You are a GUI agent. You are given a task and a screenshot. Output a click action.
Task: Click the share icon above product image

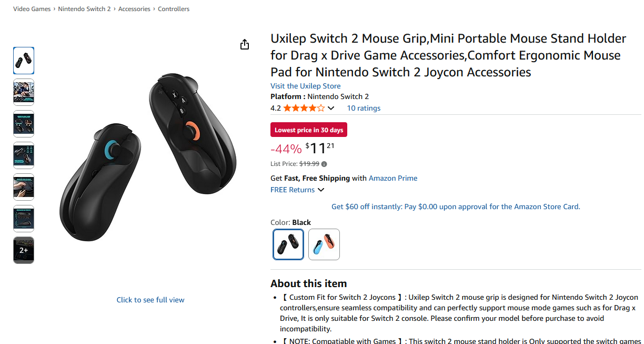point(244,45)
